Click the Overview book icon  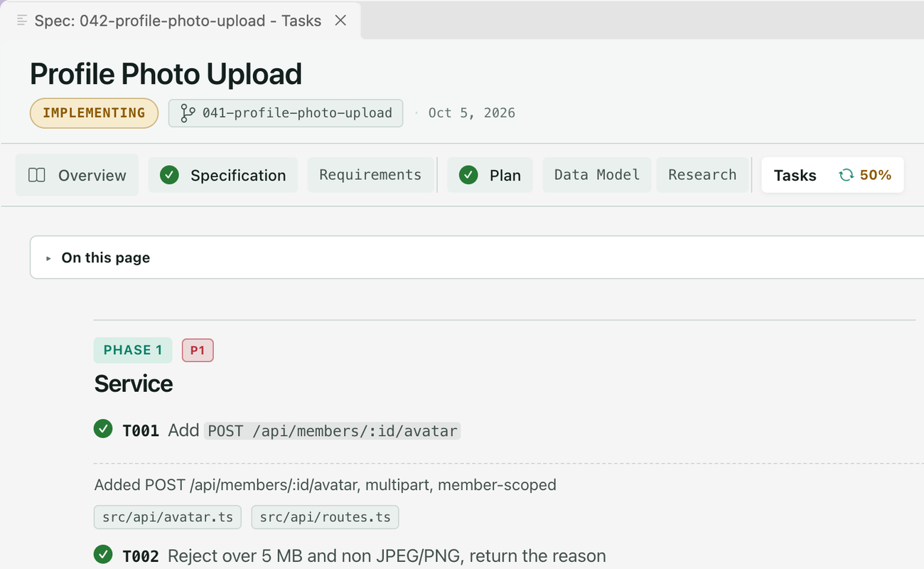(37, 175)
